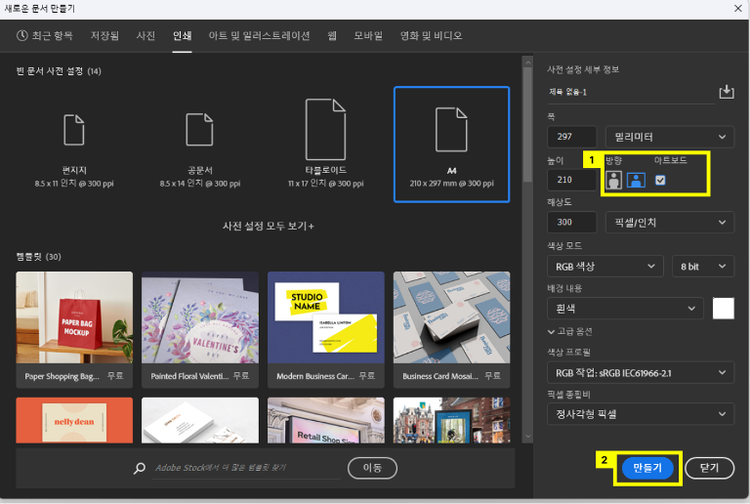Select portrait orientation icon
This screenshot has height=504, width=750.
(x=614, y=180)
